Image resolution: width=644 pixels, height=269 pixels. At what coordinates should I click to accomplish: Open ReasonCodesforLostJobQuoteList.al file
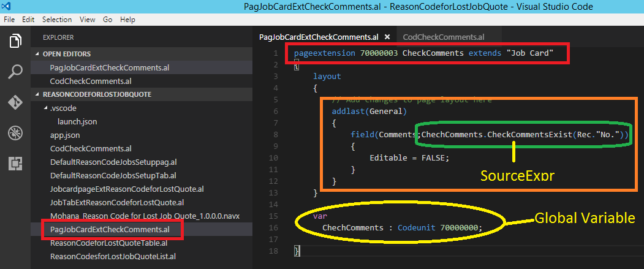113,256
